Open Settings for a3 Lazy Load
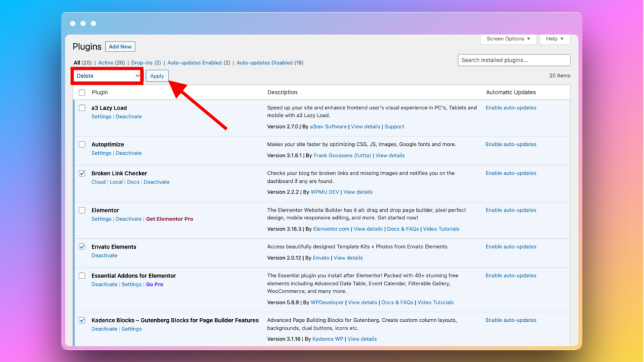644x362 pixels. [101, 116]
